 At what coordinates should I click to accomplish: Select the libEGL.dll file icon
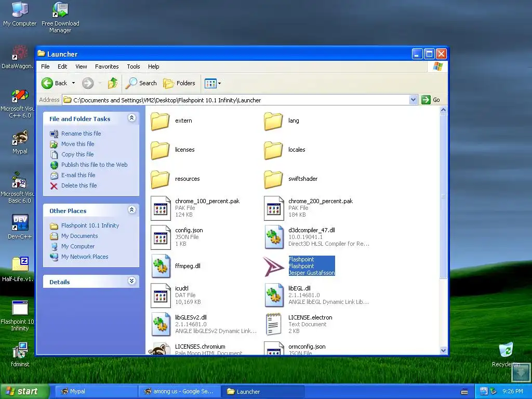(x=274, y=296)
